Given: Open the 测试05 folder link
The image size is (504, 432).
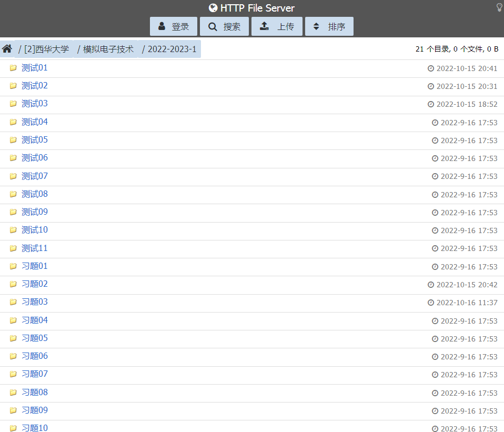Looking at the screenshot, I should click(x=34, y=140).
